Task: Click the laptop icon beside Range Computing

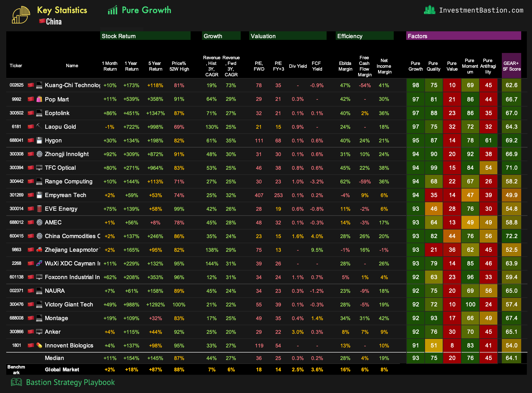Action: 39,181
